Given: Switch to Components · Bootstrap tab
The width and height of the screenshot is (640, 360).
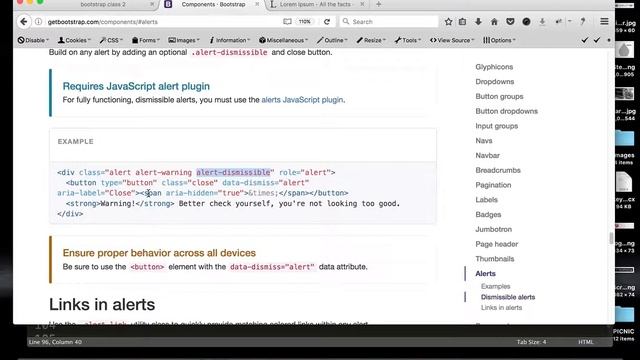Looking at the screenshot, I should pyautogui.click(x=213, y=4).
